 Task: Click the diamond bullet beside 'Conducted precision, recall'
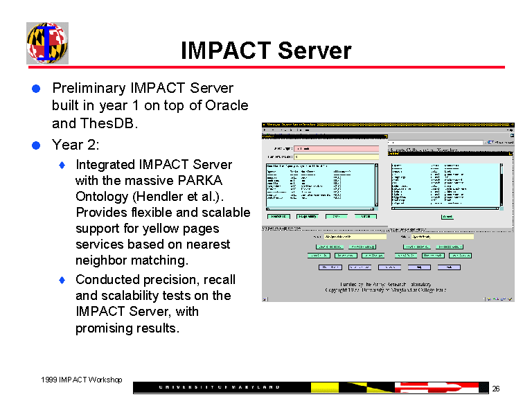click(x=61, y=280)
